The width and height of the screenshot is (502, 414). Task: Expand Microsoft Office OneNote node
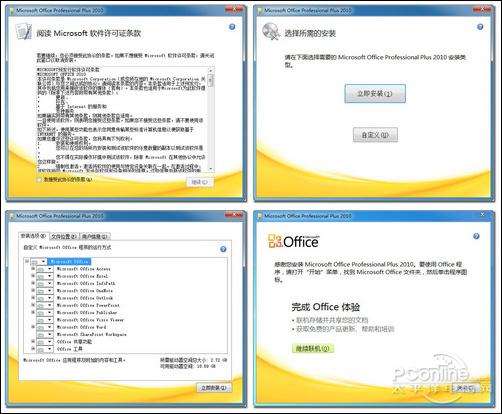click(x=33, y=290)
